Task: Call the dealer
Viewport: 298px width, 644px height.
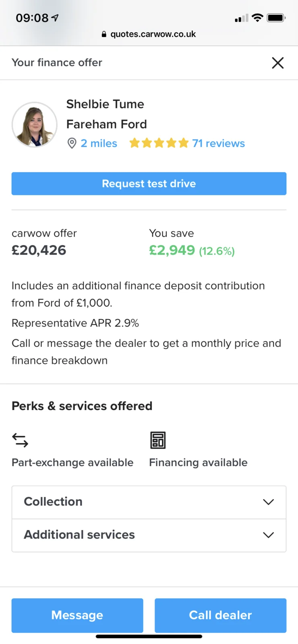Action: coord(221,615)
